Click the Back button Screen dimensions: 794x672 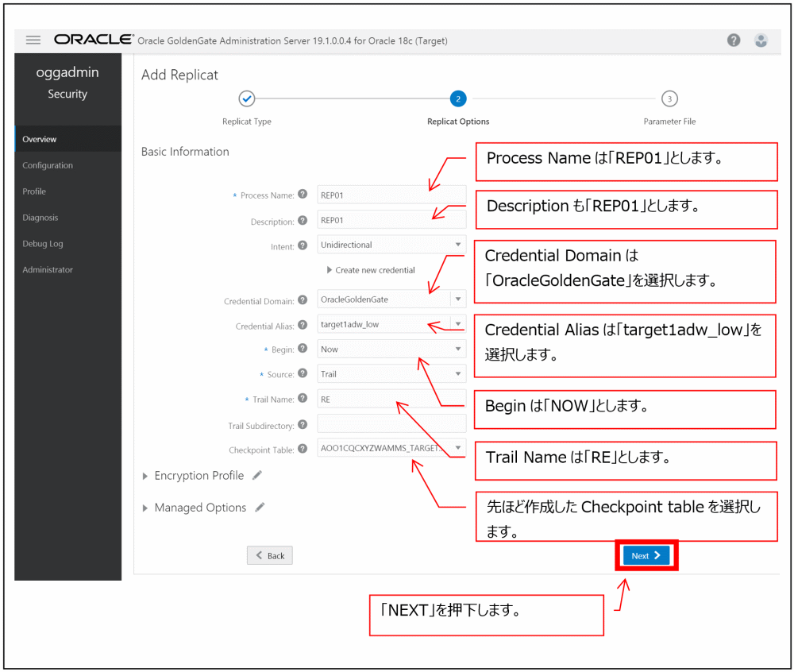coord(270,555)
